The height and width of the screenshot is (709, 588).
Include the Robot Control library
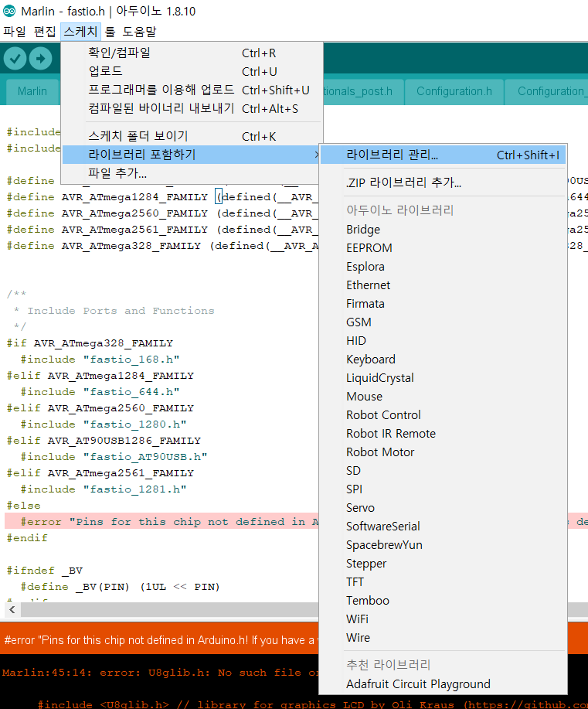point(443,414)
